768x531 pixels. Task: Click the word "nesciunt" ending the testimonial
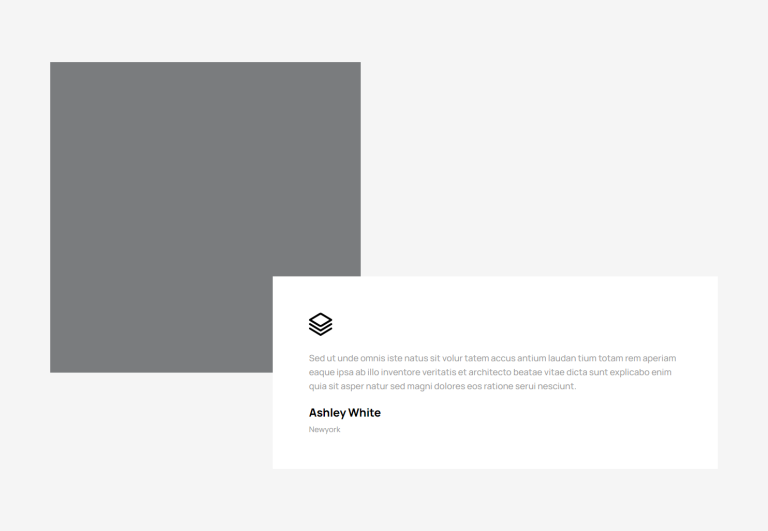tap(555, 386)
